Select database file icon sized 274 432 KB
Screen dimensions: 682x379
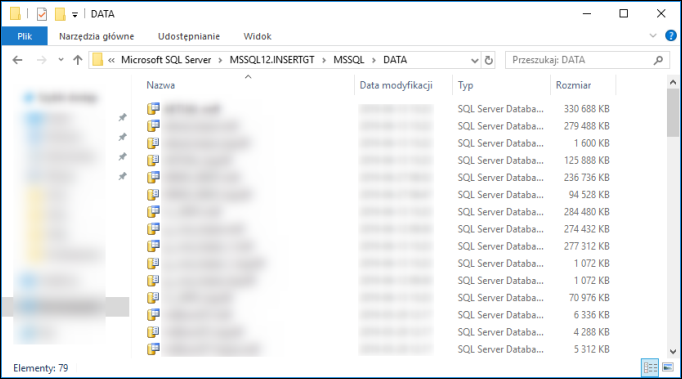click(153, 229)
